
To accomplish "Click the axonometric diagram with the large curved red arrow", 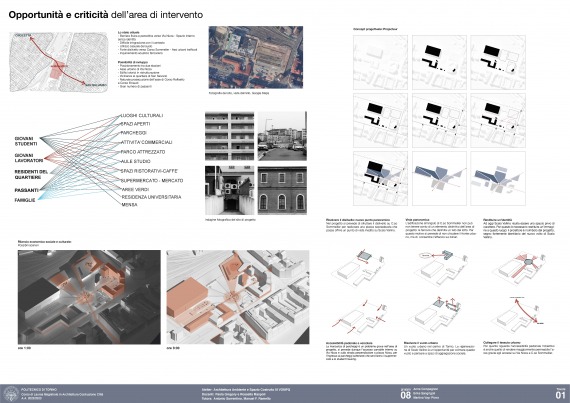I will [x=519, y=315].
